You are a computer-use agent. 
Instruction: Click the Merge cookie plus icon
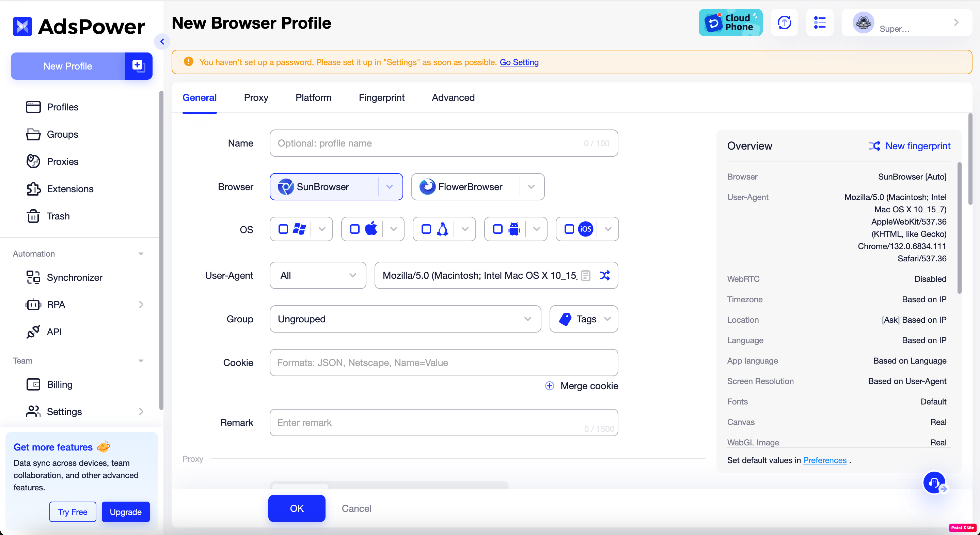pos(549,386)
